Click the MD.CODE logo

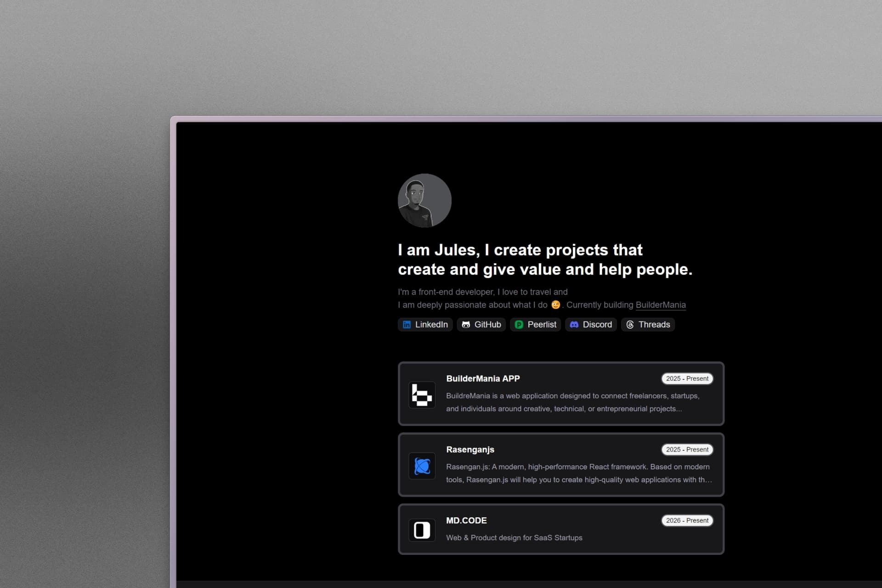(422, 530)
